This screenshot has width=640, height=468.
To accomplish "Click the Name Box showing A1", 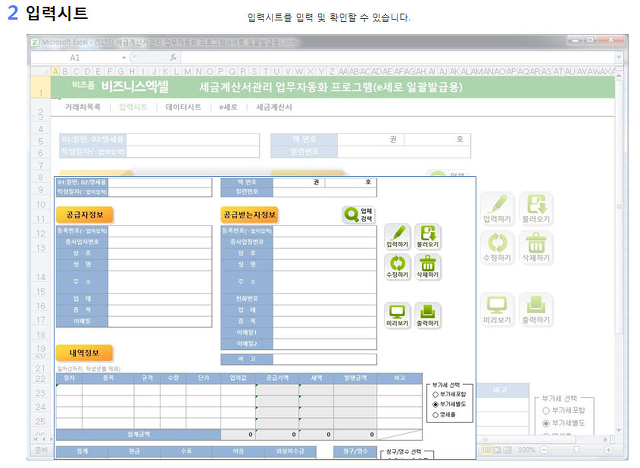I will [76, 58].
